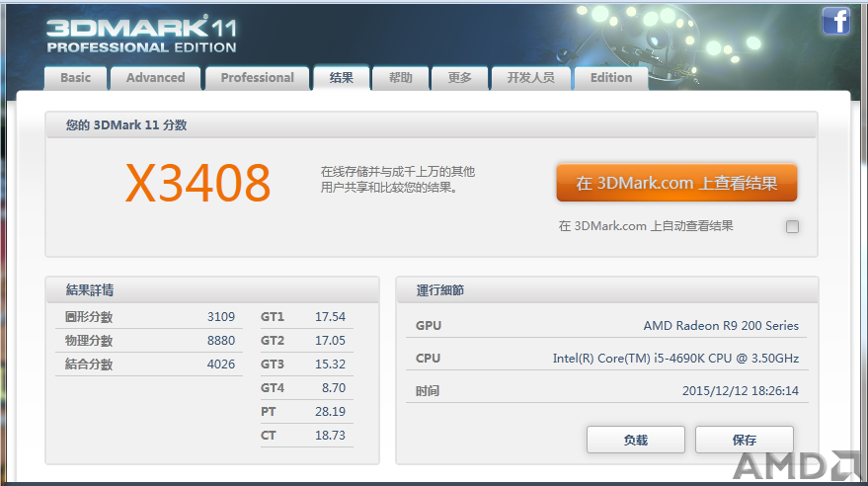The image size is (868, 486).
Task: Open the Edition tab
Action: 611,78
